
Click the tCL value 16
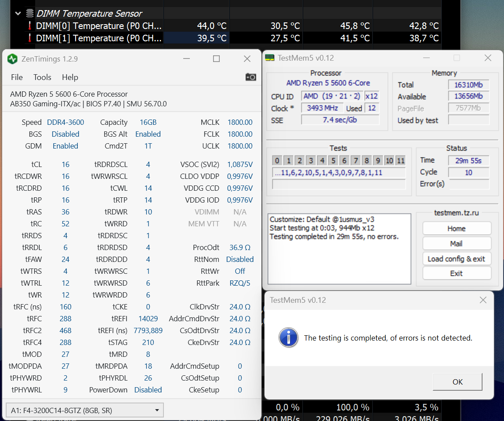click(x=65, y=164)
